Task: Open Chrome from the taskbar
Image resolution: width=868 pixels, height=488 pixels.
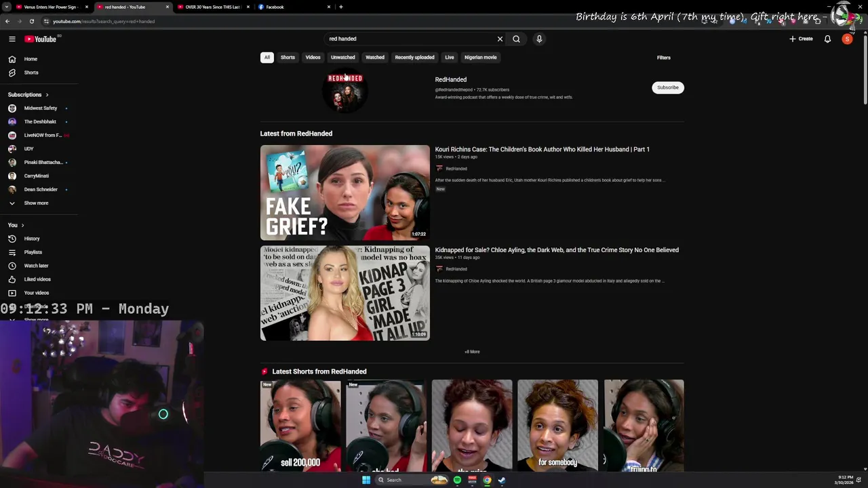Action: (487, 480)
